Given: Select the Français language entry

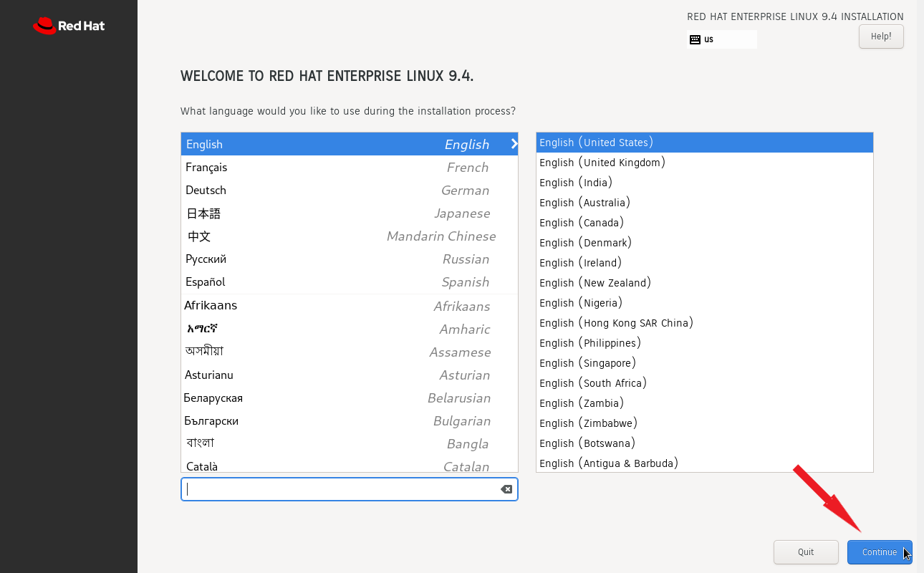Looking at the screenshot, I should click(287, 167).
